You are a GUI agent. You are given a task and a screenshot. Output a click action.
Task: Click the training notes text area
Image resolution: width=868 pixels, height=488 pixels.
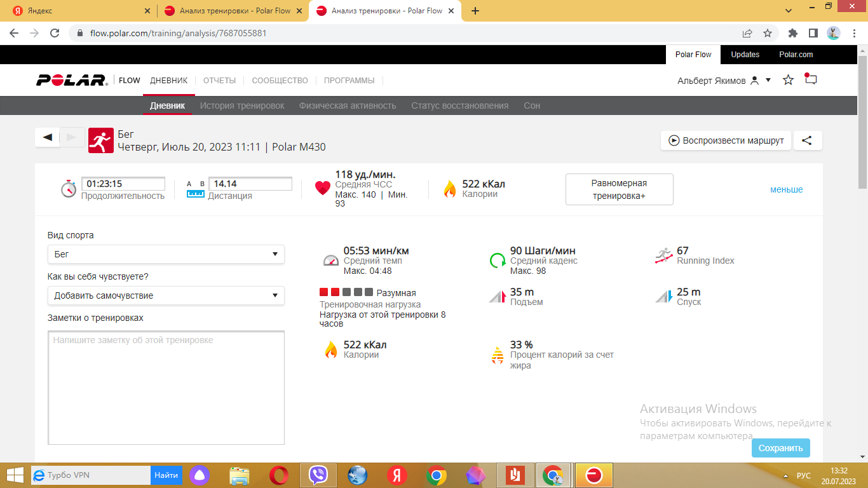click(166, 388)
